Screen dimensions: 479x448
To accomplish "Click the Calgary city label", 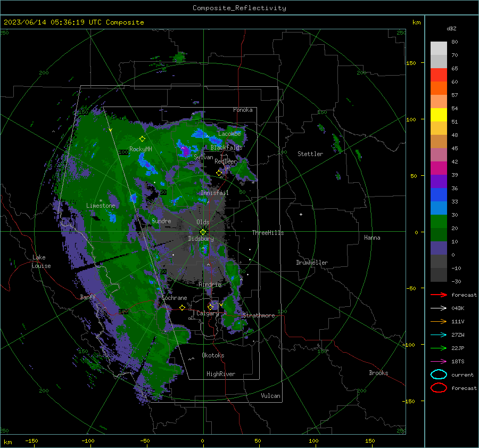I will 208,313.
